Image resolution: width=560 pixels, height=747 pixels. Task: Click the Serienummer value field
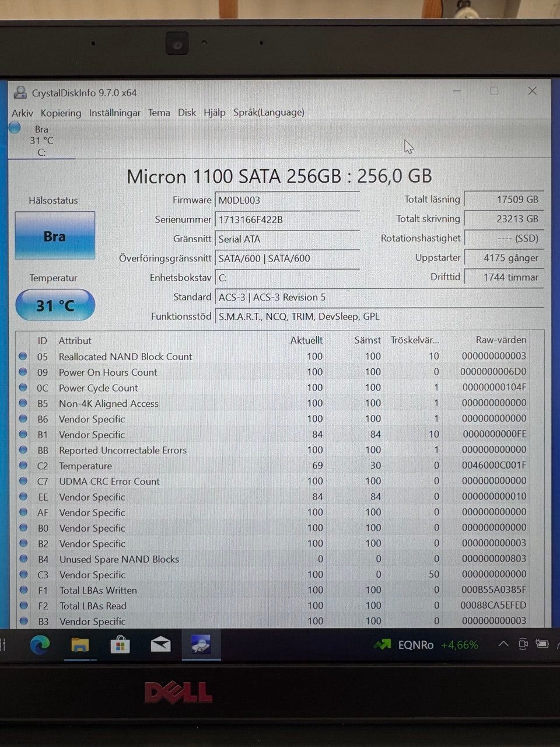pyautogui.click(x=287, y=219)
